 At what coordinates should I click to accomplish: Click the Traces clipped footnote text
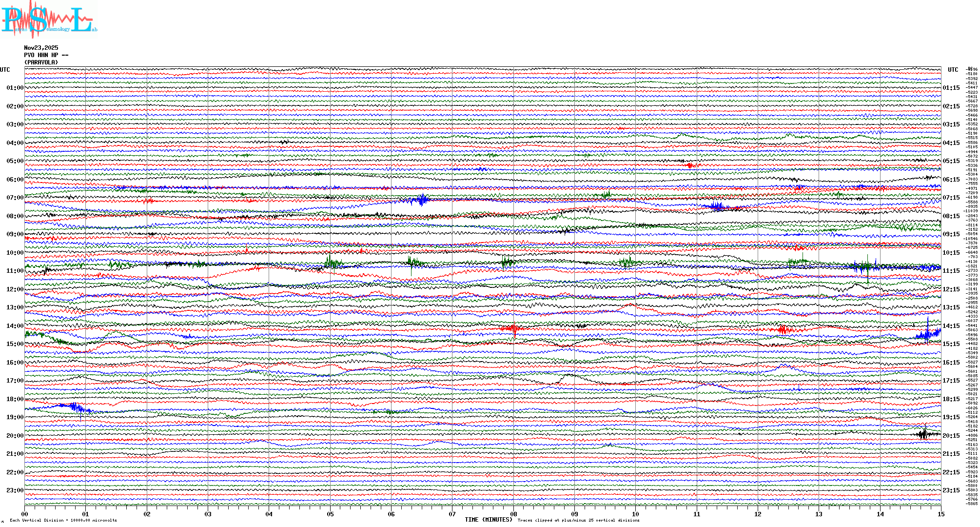point(578,520)
